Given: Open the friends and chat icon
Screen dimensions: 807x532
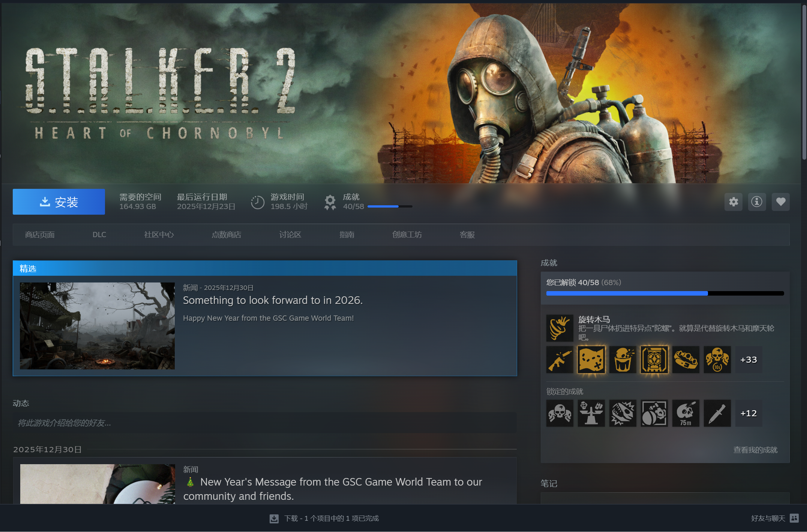Looking at the screenshot, I should click(794, 518).
